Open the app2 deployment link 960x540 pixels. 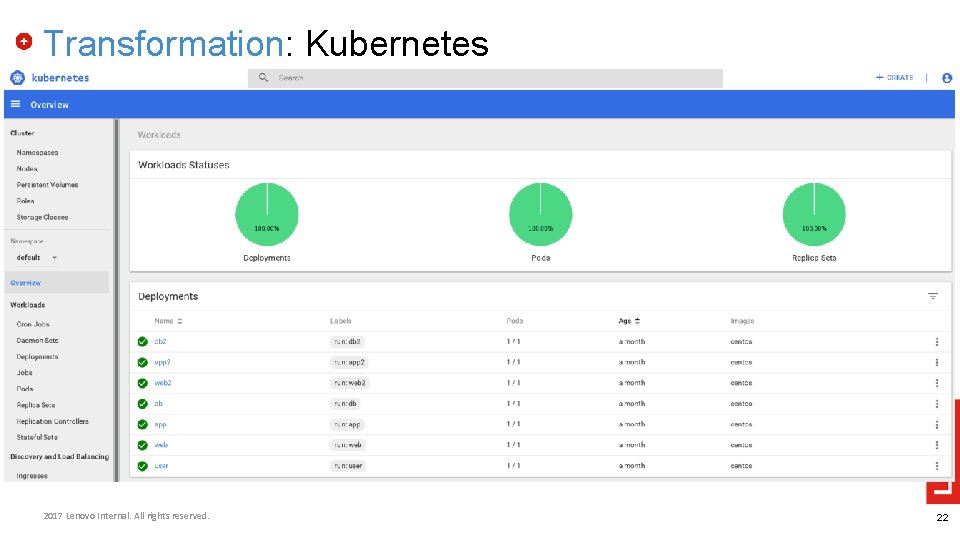click(x=162, y=362)
